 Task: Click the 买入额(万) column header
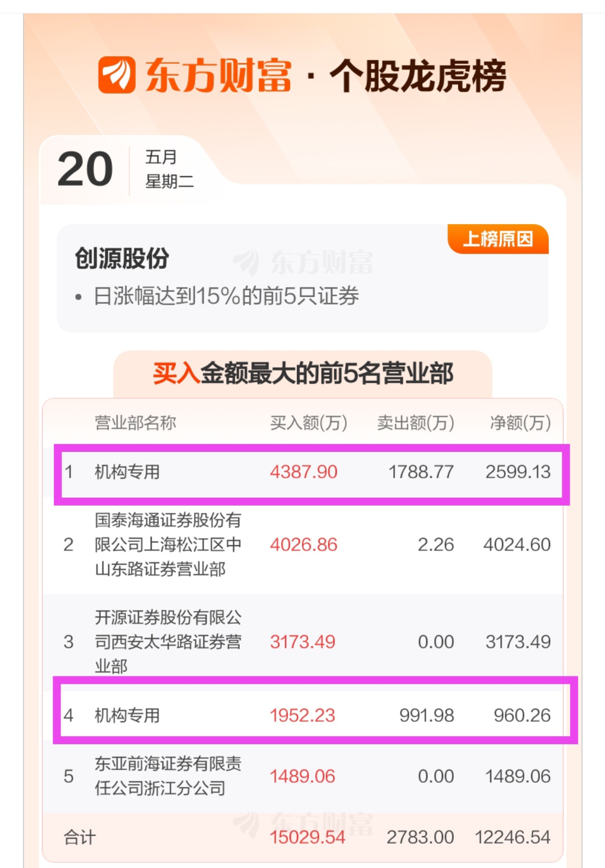click(x=309, y=423)
